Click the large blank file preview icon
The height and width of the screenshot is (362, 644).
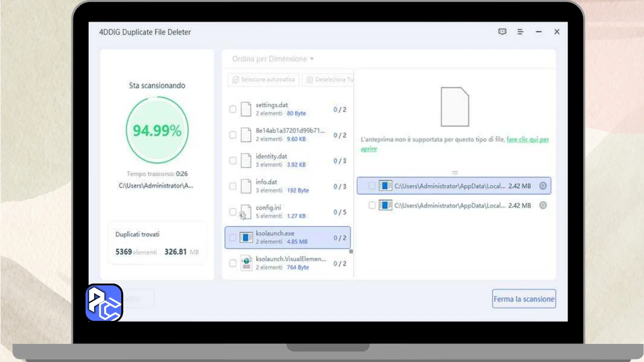pyautogui.click(x=455, y=107)
